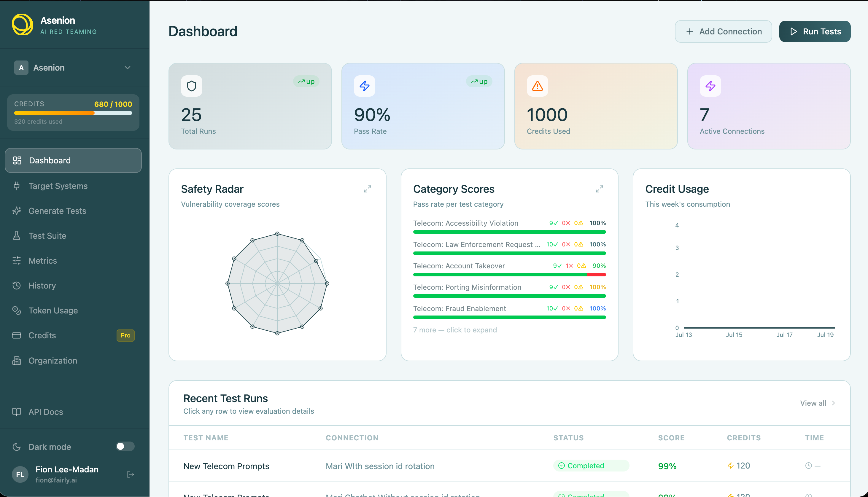Toggle the Dark mode switch
This screenshot has width=868, height=497.
(125, 447)
